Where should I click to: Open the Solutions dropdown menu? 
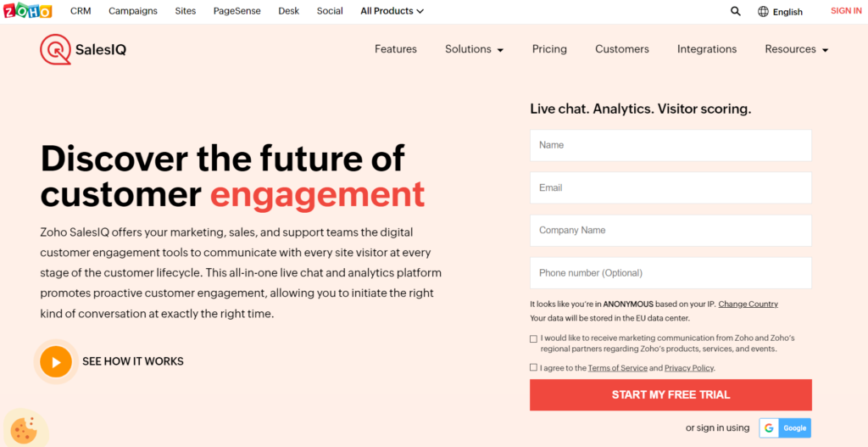[x=474, y=49]
